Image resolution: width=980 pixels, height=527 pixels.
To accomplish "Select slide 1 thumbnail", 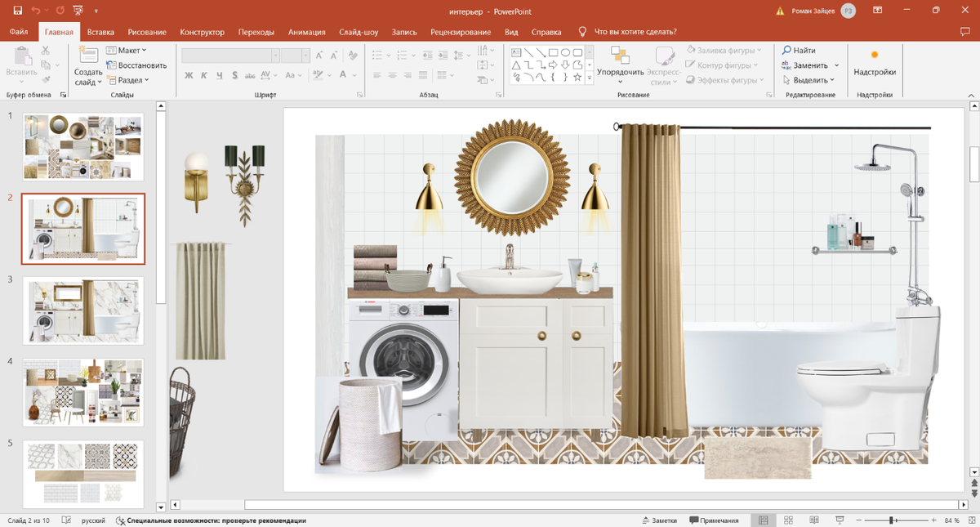I will [x=83, y=147].
